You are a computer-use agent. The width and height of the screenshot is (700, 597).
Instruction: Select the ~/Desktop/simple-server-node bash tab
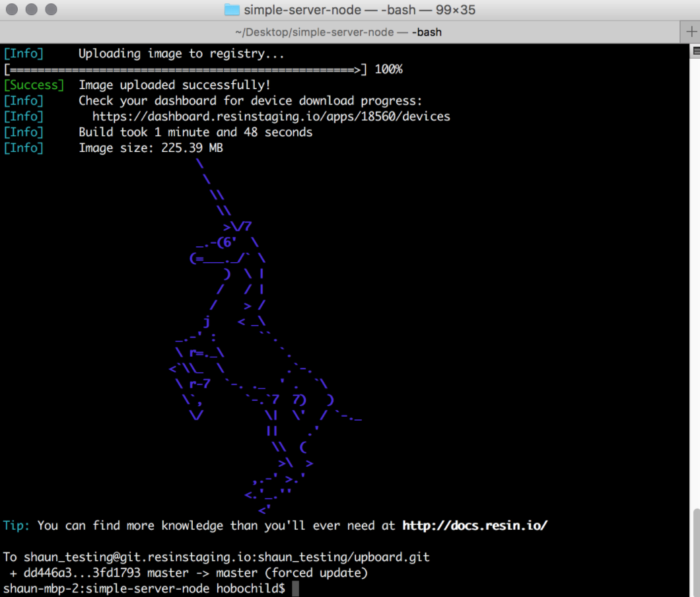point(338,32)
